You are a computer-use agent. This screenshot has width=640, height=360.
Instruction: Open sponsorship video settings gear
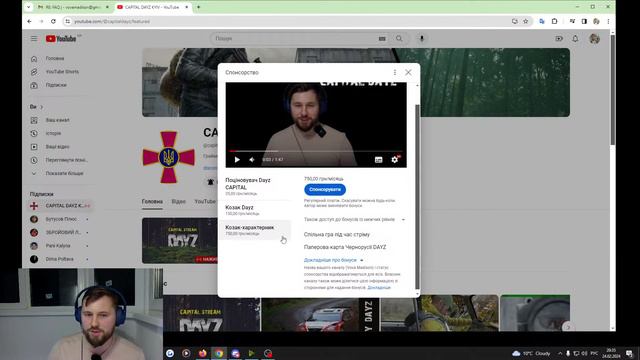pos(395,160)
